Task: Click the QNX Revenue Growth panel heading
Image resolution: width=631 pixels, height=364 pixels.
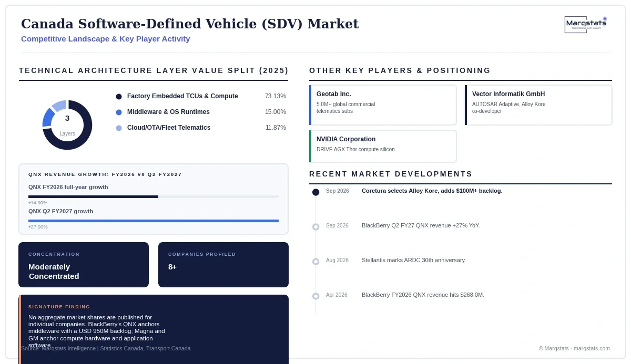Action: [105, 174]
